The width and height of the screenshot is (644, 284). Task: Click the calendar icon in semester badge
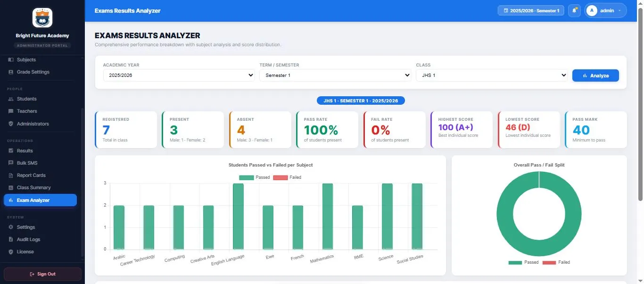(506, 10)
